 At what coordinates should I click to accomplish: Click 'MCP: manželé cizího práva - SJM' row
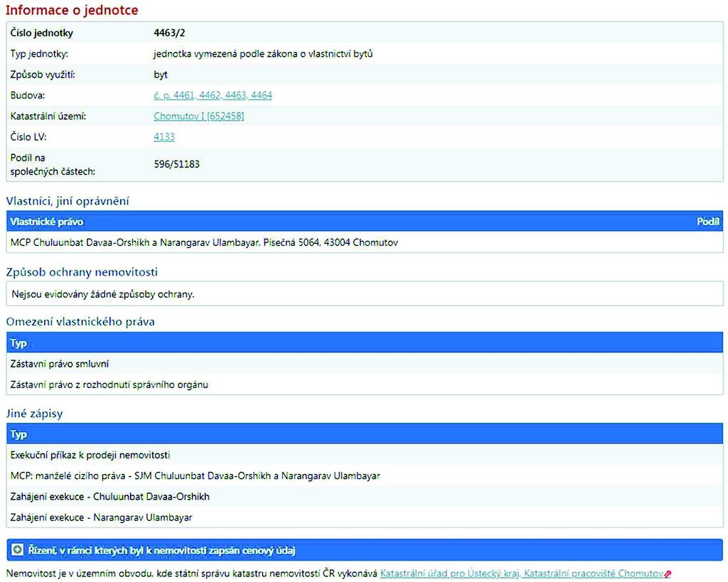coord(365,475)
